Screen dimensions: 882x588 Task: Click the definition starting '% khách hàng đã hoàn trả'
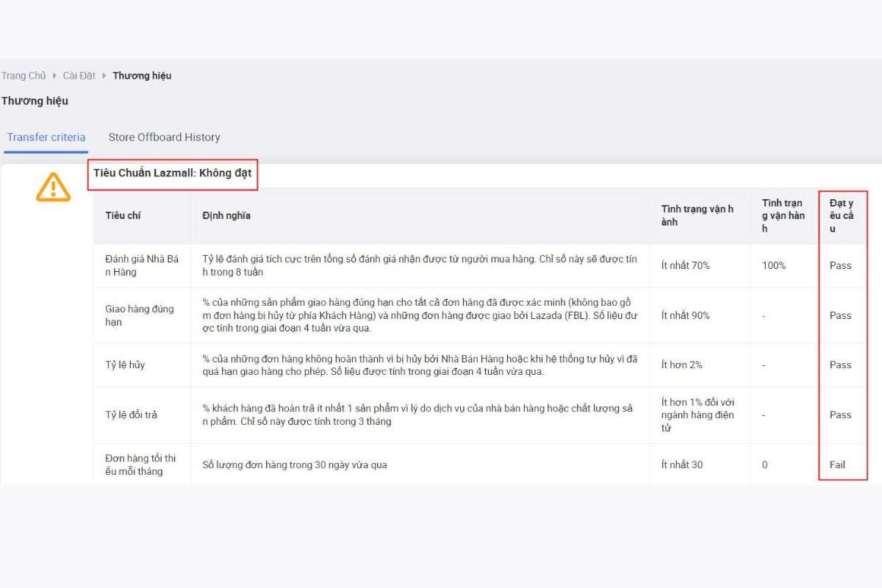point(417,415)
